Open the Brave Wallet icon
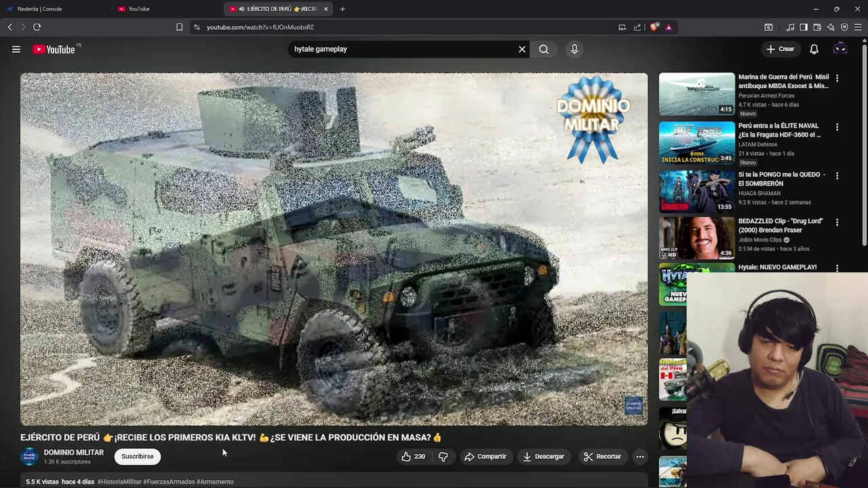 (x=817, y=27)
